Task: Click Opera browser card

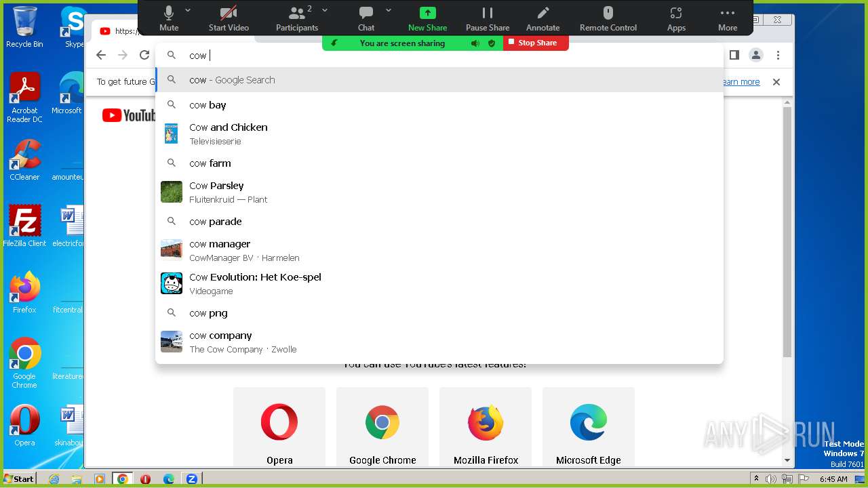Action: point(279,427)
